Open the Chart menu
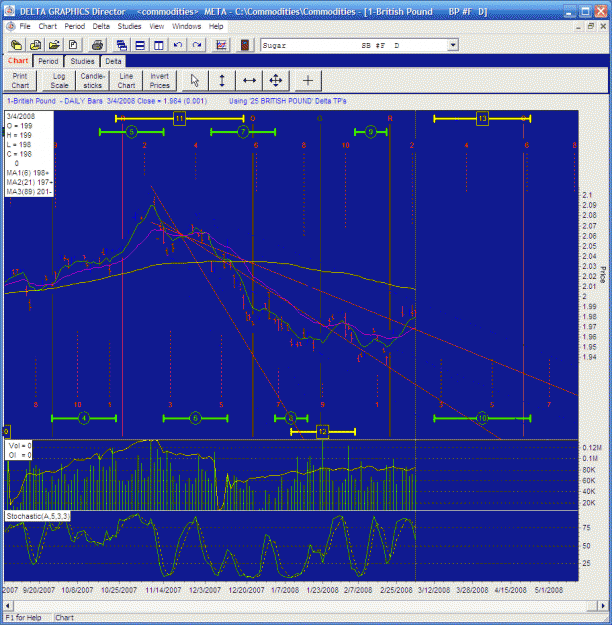The image size is (612, 625). pyautogui.click(x=48, y=26)
